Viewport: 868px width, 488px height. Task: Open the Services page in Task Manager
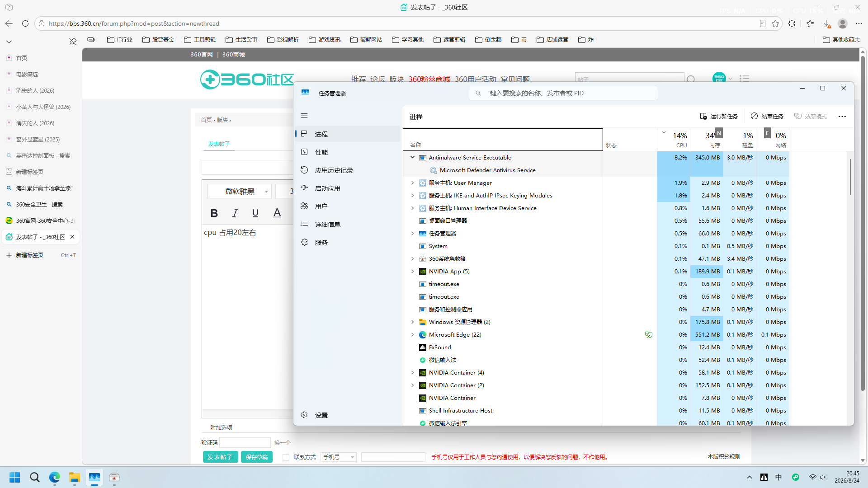click(348, 243)
